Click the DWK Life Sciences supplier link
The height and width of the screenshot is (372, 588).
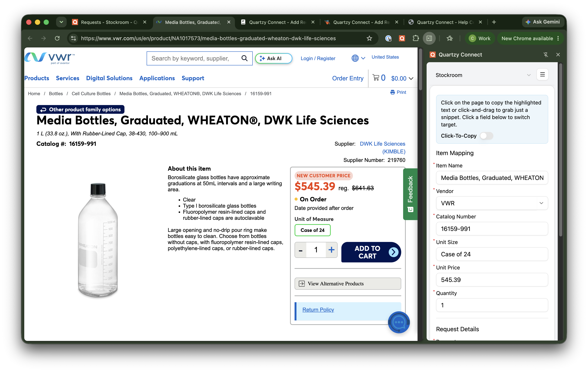(382, 147)
